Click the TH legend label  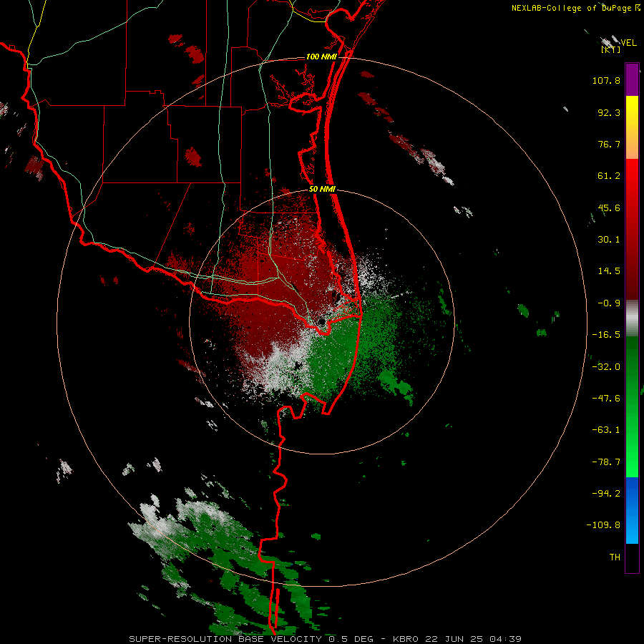[615, 557]
